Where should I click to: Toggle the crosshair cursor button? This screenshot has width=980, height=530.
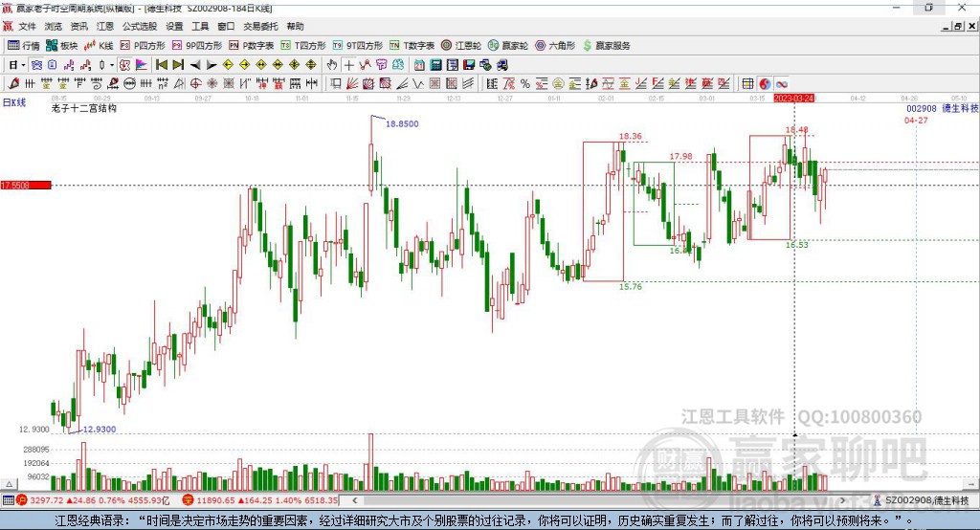click(348, 64)
